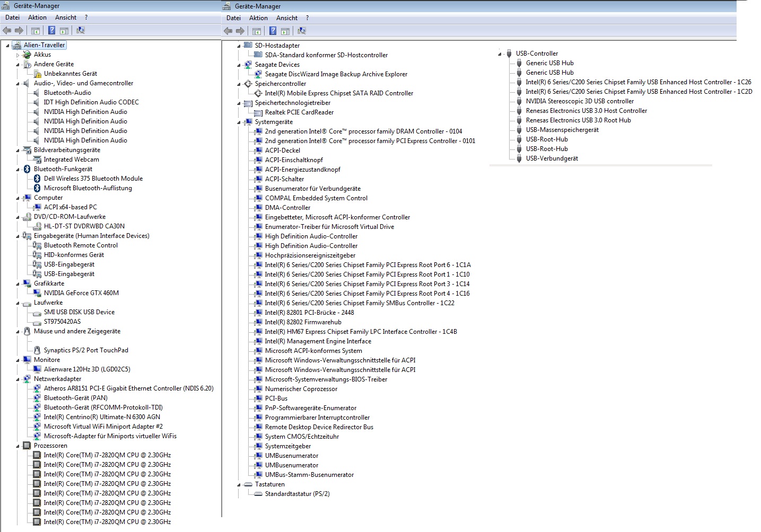Select Intel(R) HM67 Express Chipset LPC Interface Controller
The image size is (761, 532).
(x=361, y=332)
